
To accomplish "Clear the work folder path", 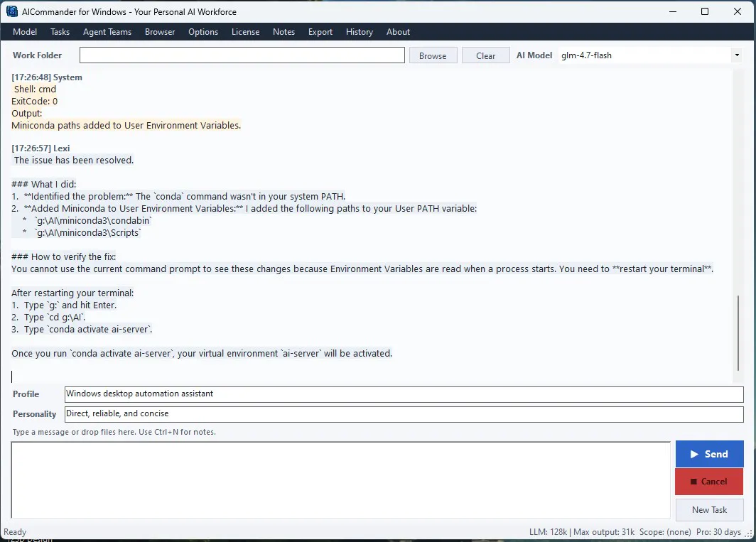I will click(x=485, y=55).
